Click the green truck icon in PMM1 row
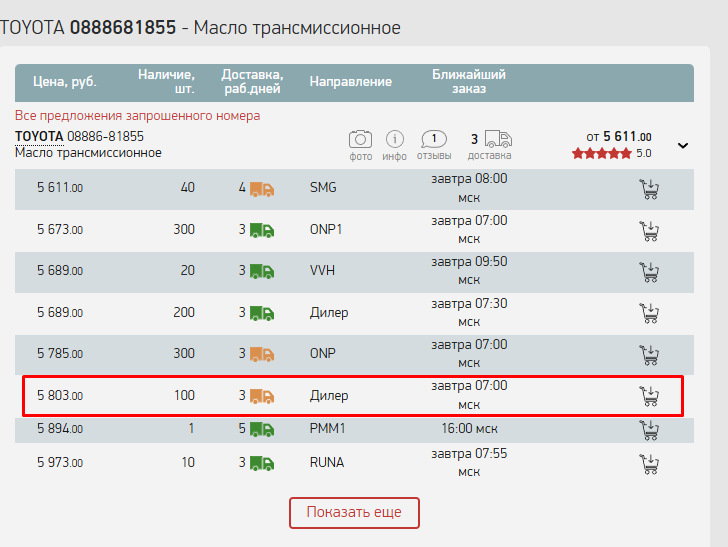This screenshot has height=547, width=728. [262, 430]
